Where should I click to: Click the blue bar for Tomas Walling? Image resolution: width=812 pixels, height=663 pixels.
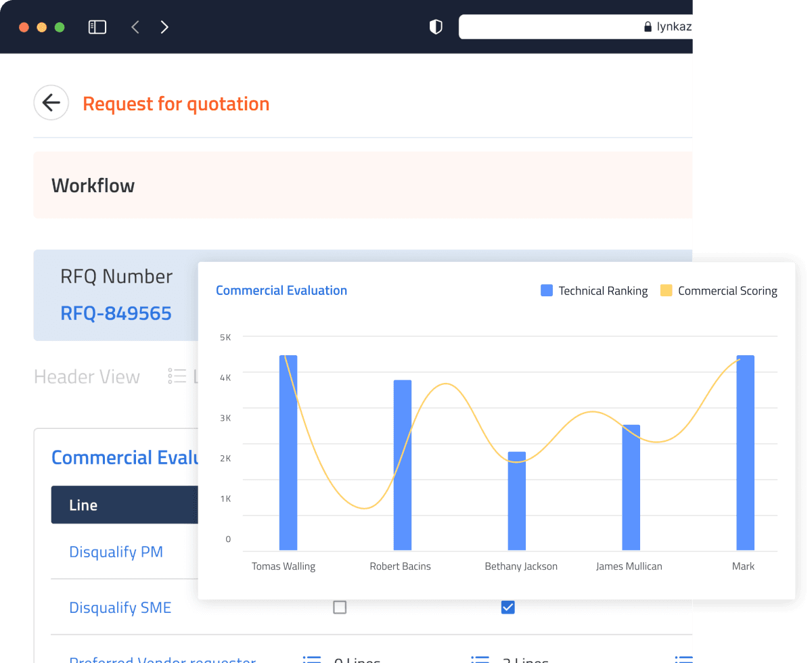[x=288, y=453]
